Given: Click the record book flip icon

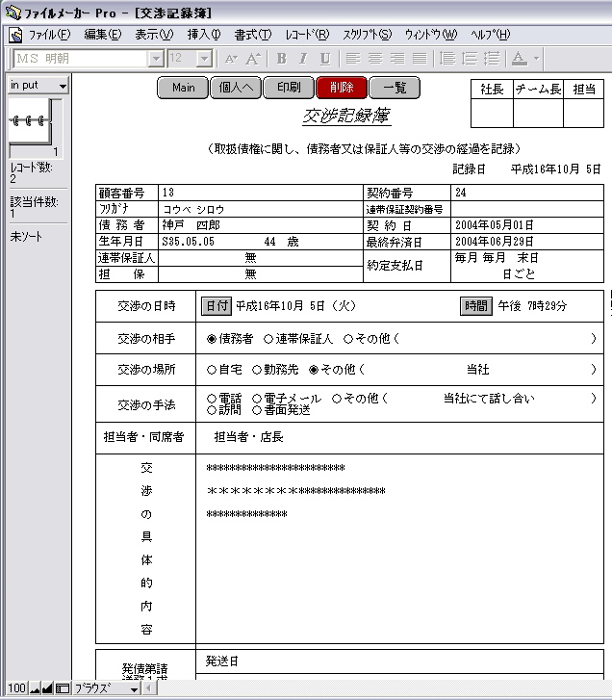Looking at the screenshot, I should click(x=31, y=121).
